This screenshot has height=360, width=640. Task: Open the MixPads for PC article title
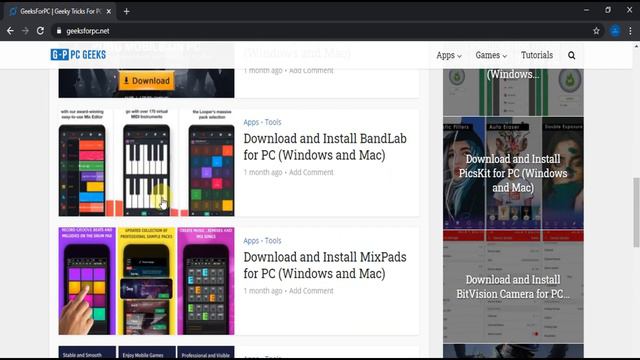(325, 265)
